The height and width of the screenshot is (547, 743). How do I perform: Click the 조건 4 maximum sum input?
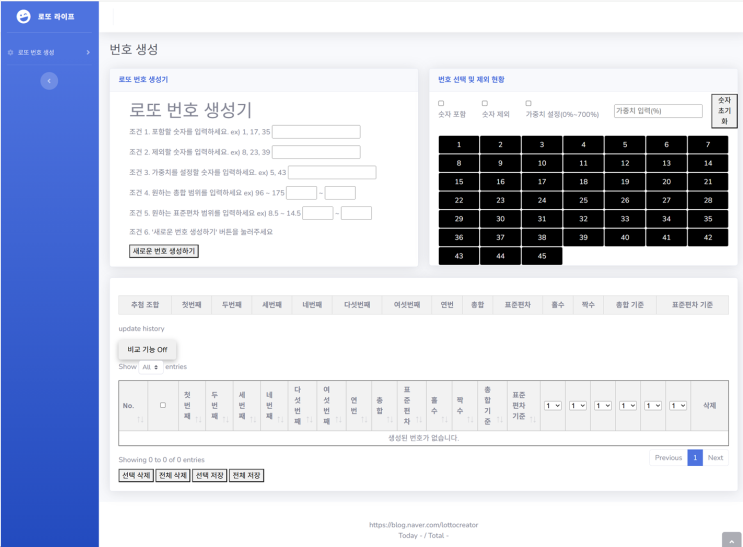[340, 193]
